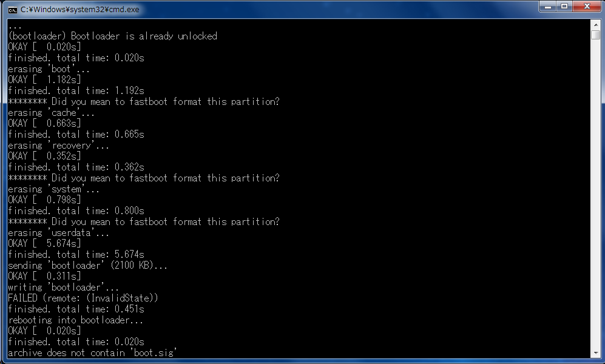The width and height of the screenshot is (605, 364).
Task: Click the 'rebooting into bootloader' line
Action: point(75,320)
